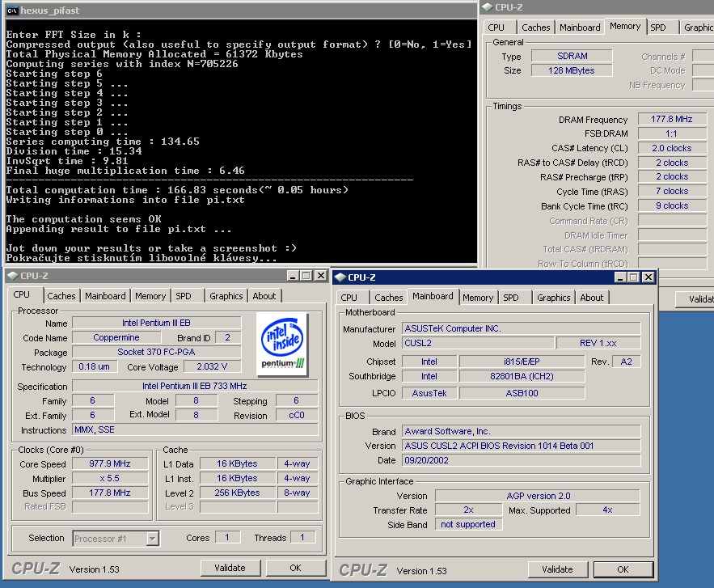Click Validate in the Mainboard CPU-Z window
The image size is (714, 588).
point(557,569)
